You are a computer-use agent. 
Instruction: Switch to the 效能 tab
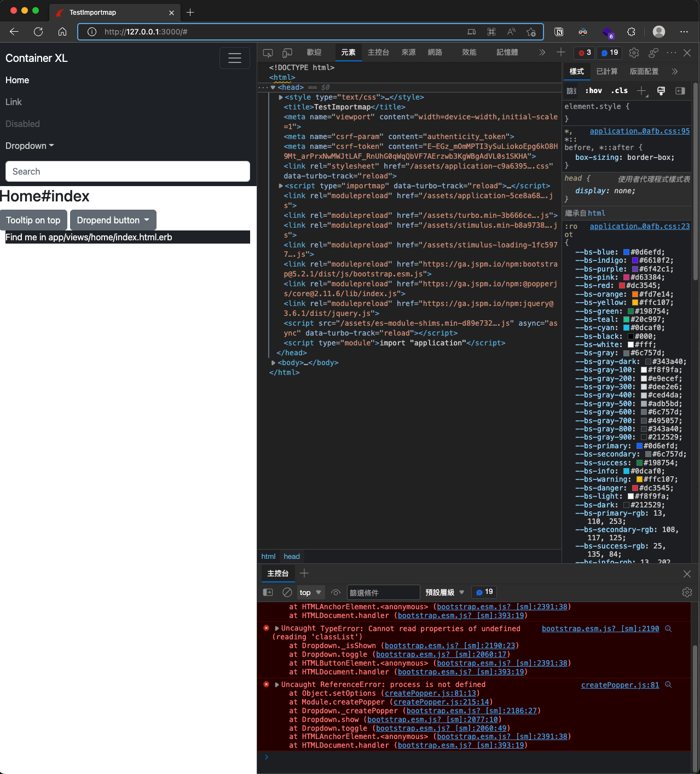point(469,53)
